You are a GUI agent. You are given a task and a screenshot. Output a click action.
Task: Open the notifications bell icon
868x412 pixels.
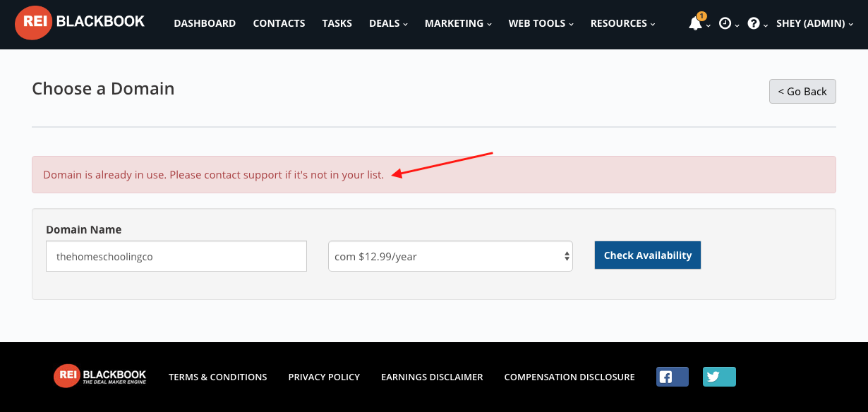pos(696,23)
